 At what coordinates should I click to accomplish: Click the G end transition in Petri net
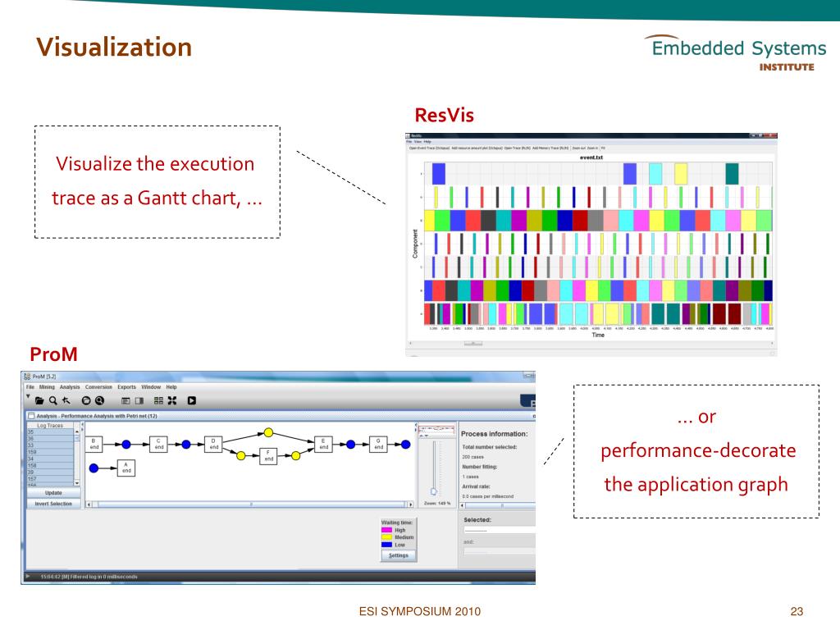378,444
